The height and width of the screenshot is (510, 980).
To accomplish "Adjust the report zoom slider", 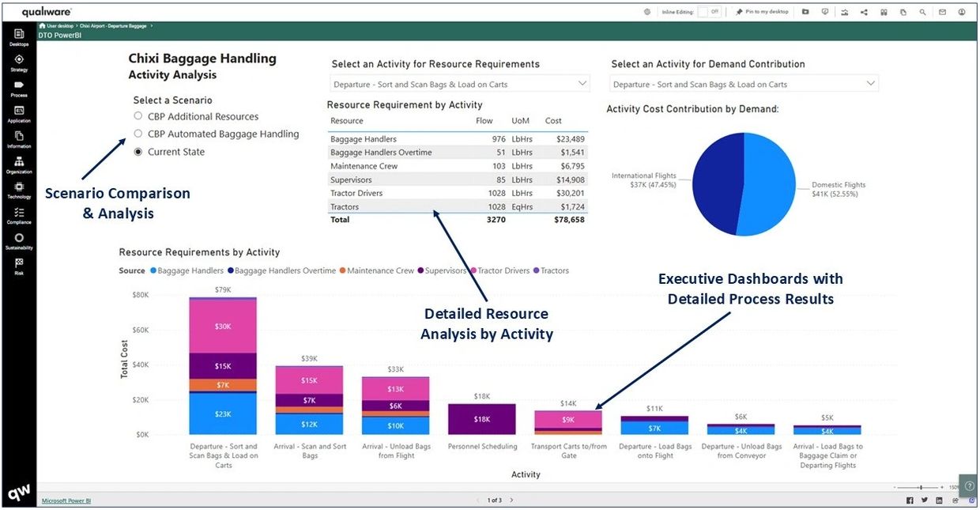I will tap(920, 488).
